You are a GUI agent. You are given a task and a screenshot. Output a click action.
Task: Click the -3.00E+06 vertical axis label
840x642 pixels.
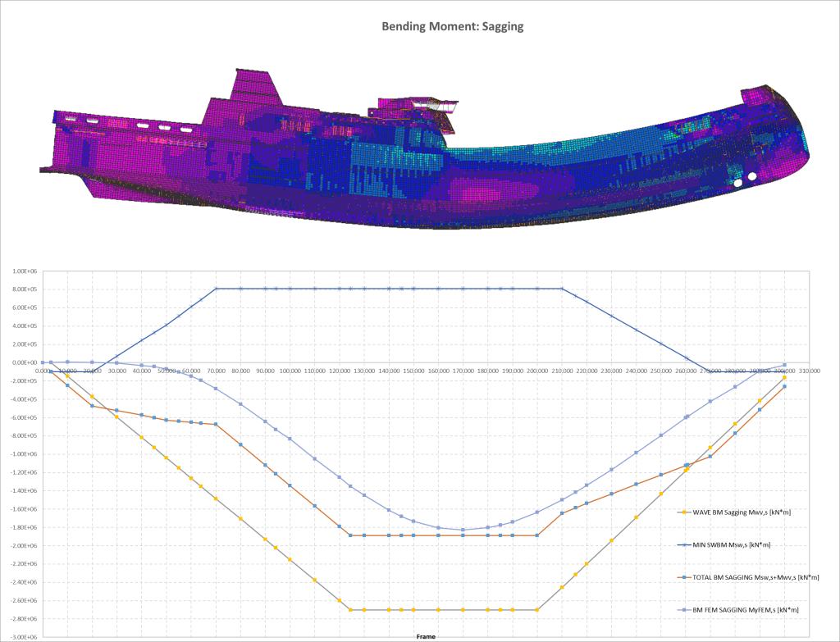24,638
